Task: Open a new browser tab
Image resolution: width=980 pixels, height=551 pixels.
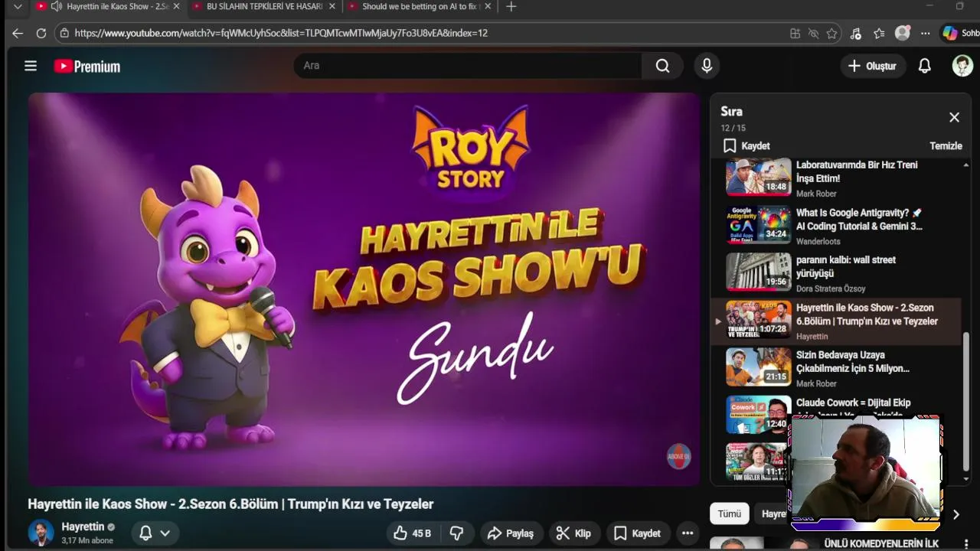Action: pyautogui.click(x=511, y=6)
